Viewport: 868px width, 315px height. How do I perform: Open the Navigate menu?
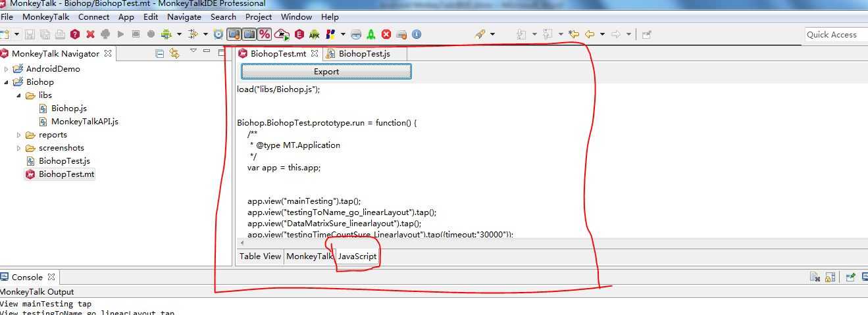[184, 16]
